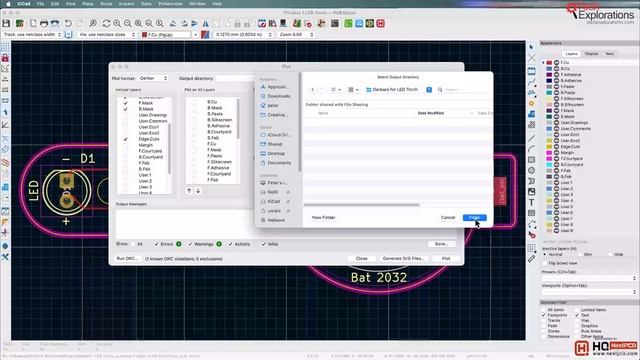
Task: Open the Via netclass sizes dropdown
Action: pos(107,35)
